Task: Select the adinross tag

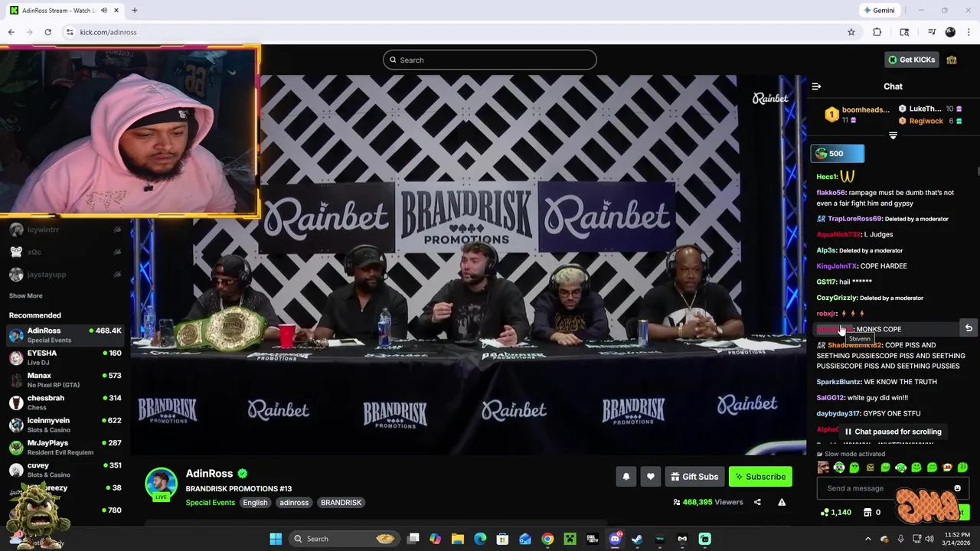Action: (x=294, y=503)
